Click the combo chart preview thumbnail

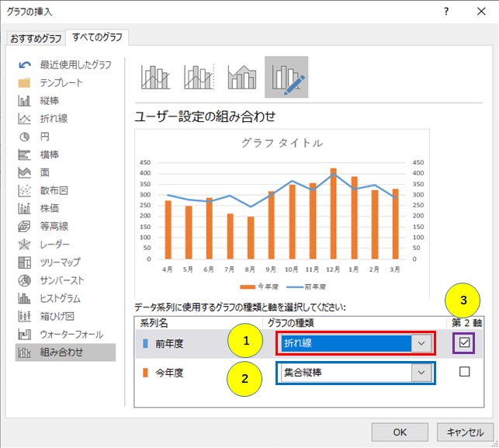tap(282, 214)
